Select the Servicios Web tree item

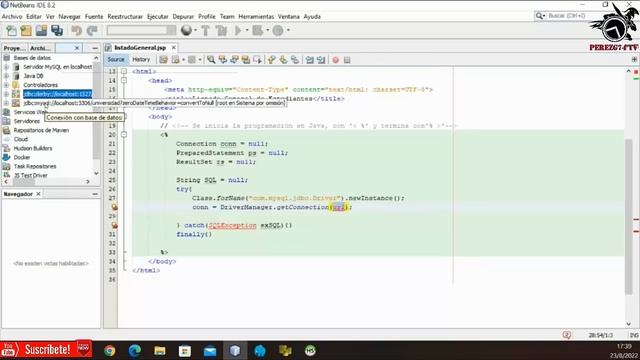[30, 112]
